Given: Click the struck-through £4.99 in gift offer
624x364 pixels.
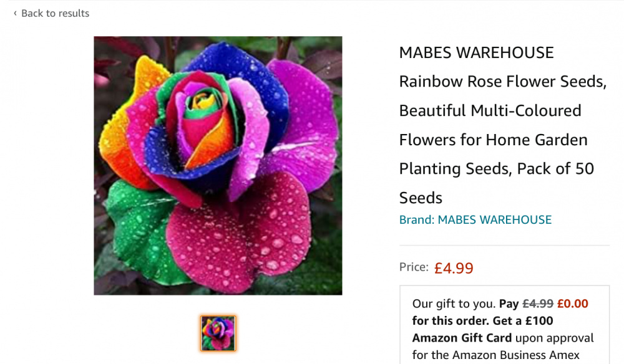Looking at the screenshot, I should point(538,304).
